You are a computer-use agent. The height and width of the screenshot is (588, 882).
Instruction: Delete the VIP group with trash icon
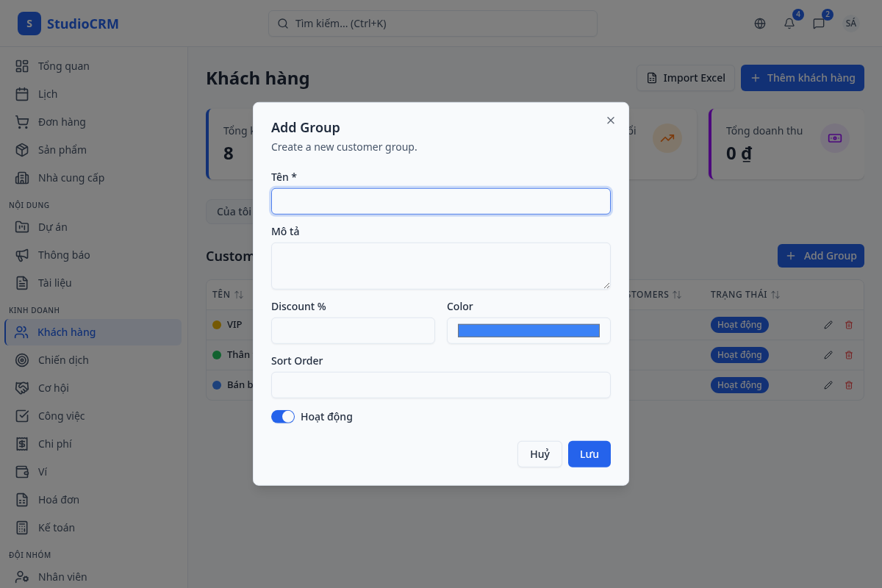click(849, 325)
